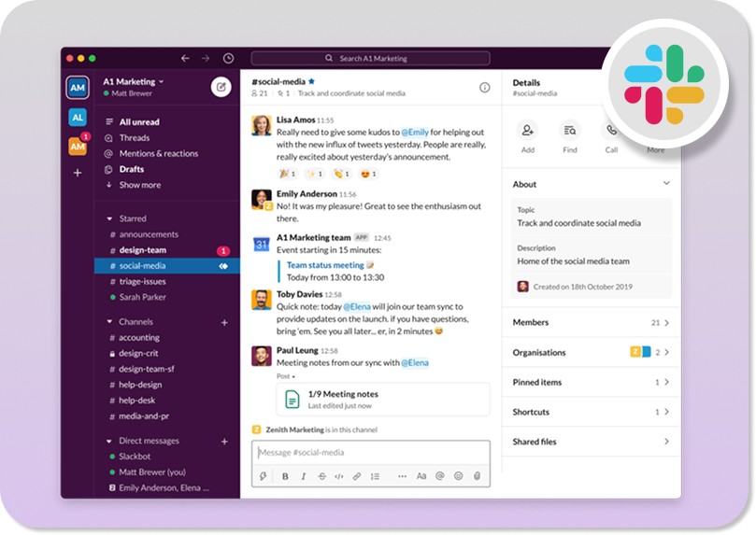This screenshot has width=756, height=535.
Task: Click the compose new message icon
Action: (x=221, y=87)
